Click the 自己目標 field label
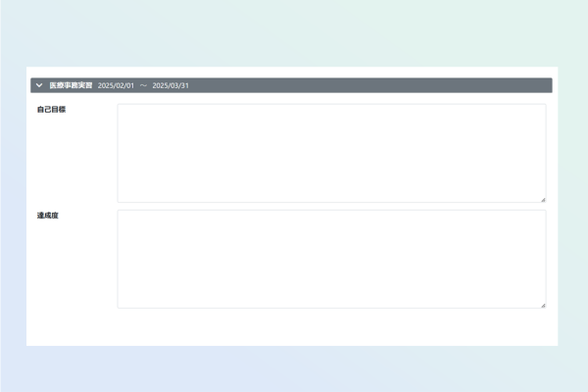588x392 pixels. (x=51, y=110)
